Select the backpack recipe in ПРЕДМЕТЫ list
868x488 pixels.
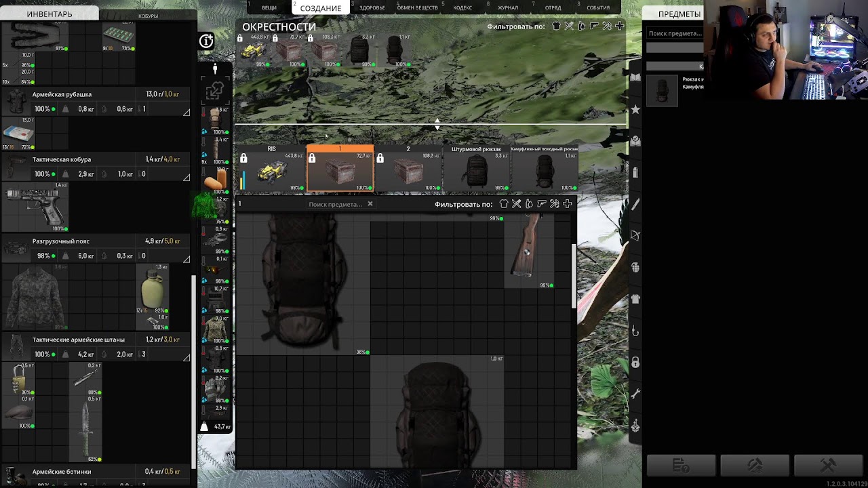[x=663, y=90]
